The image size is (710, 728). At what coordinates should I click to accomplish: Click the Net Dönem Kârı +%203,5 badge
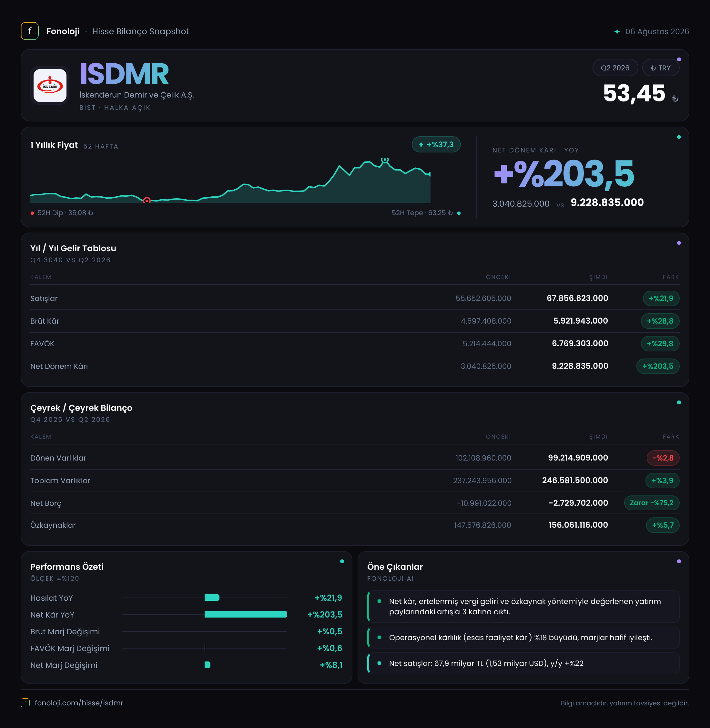point(657,366)
